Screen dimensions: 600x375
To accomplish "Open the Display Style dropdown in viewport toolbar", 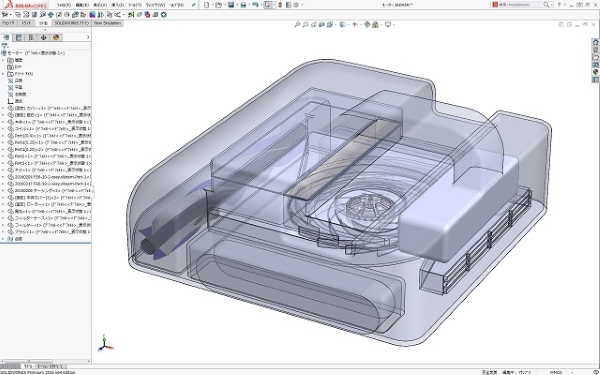I will (x=343, y=24).
